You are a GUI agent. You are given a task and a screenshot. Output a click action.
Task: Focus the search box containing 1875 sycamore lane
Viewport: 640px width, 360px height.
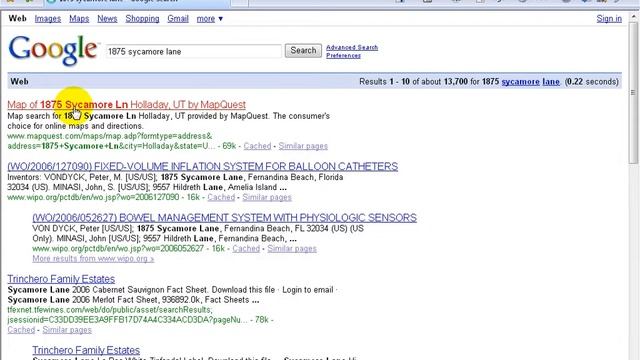pos(193,51)
